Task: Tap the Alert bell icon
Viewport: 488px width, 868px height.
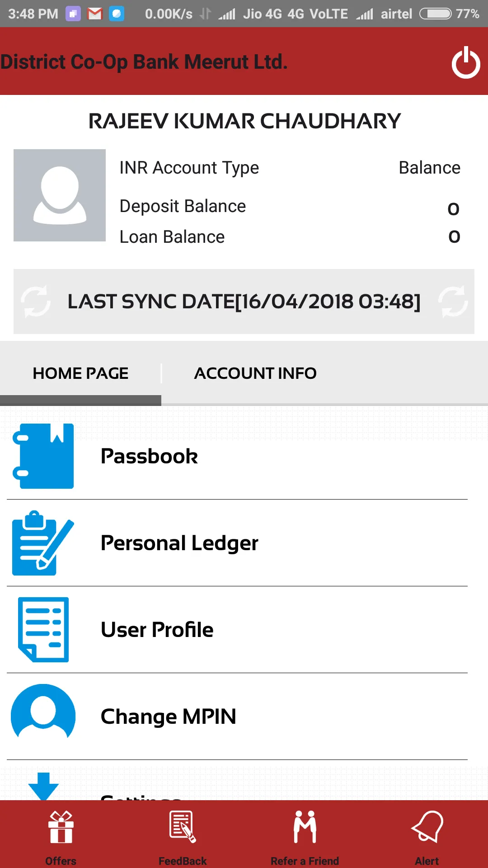Action: 427,827
